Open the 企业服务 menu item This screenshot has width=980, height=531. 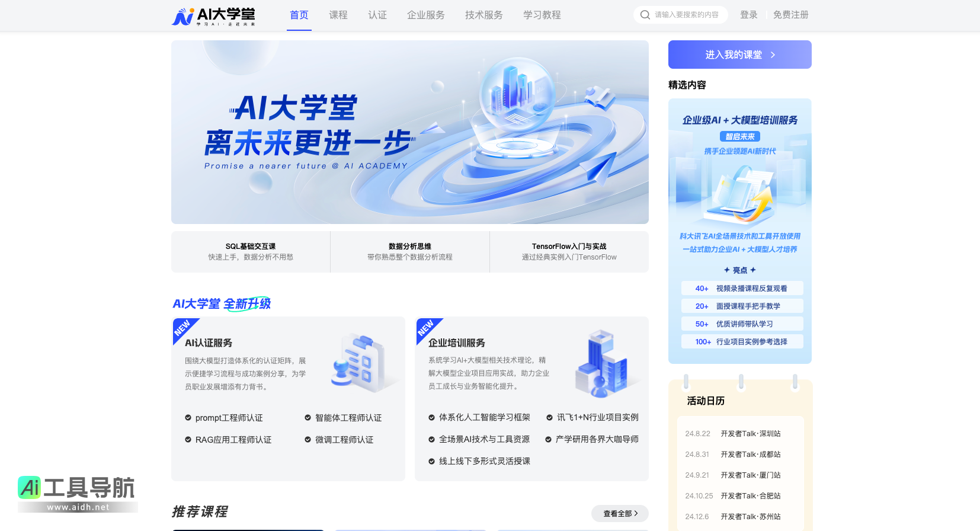(425, 15)
